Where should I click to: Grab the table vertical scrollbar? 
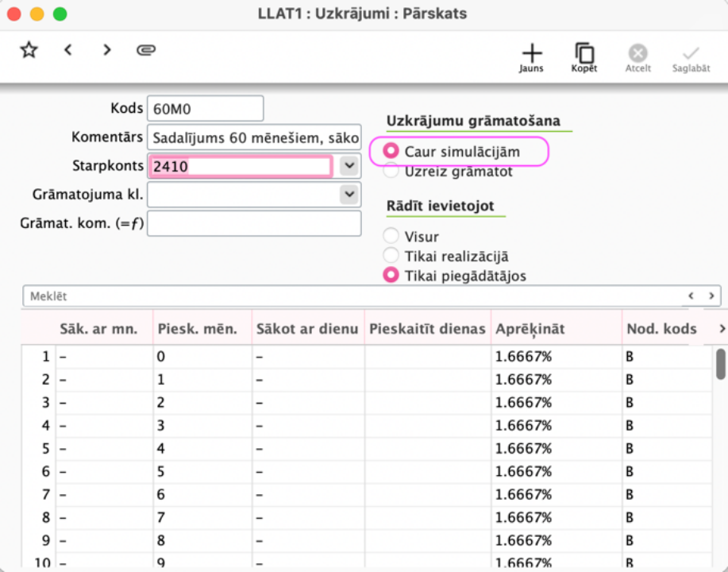721,364
